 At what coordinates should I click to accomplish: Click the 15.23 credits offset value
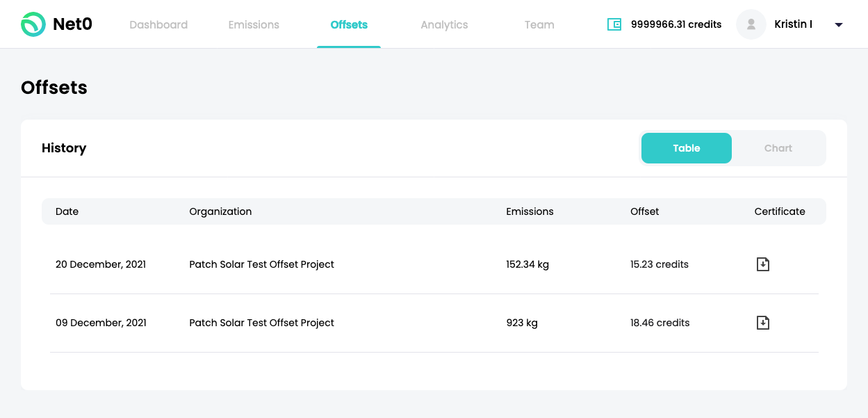pos(660,264)
